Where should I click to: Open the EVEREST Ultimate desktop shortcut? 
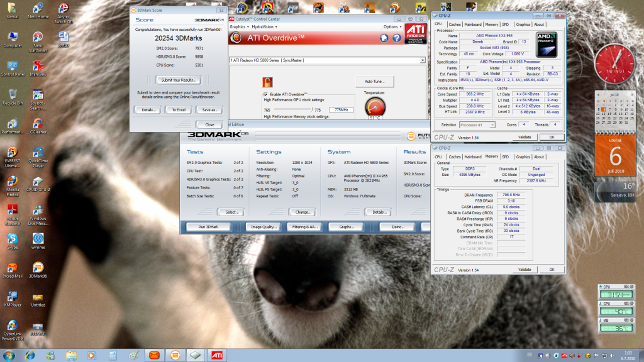13,158
